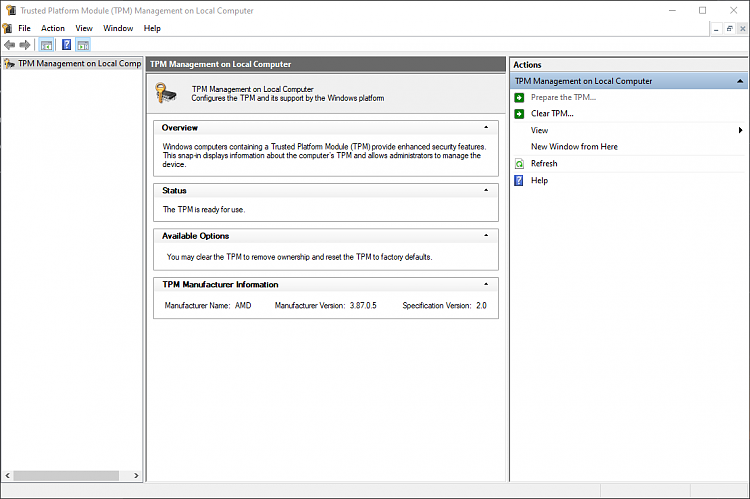Viewport: 750px width, 499px height.
Task: Open the Action menu
Action: (53, 28)
